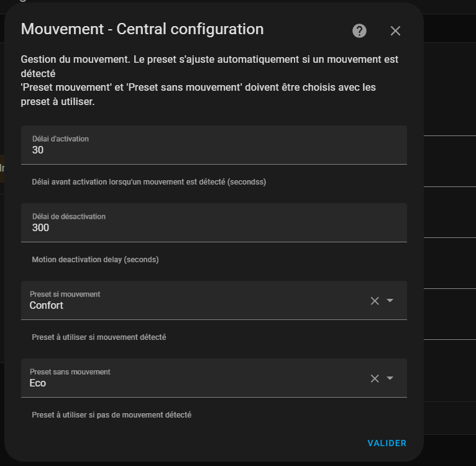This screenshot has height=466, width=476.
Task: Click hint 'Preset à utiliser si pas de mouvement'
Action: (x=111, y=414)
